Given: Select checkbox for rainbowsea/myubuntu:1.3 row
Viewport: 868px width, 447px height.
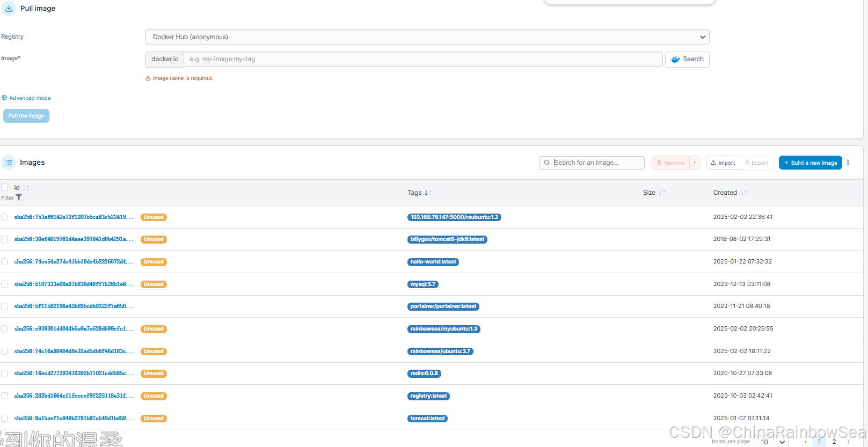Looking at the screenshot, I should pyautogui.click(x=4, y=328).
